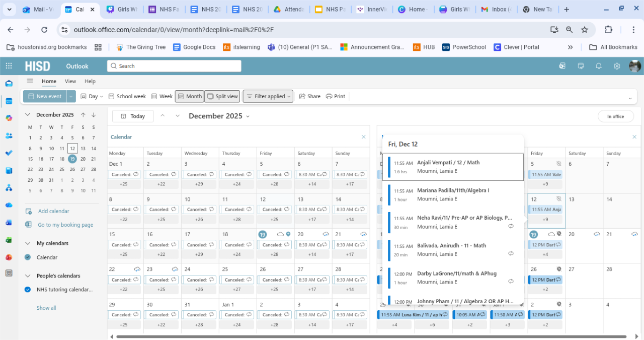Open Anjali Vempati / 12 / Math event
The image size is (644, 340).
[453, 167]
